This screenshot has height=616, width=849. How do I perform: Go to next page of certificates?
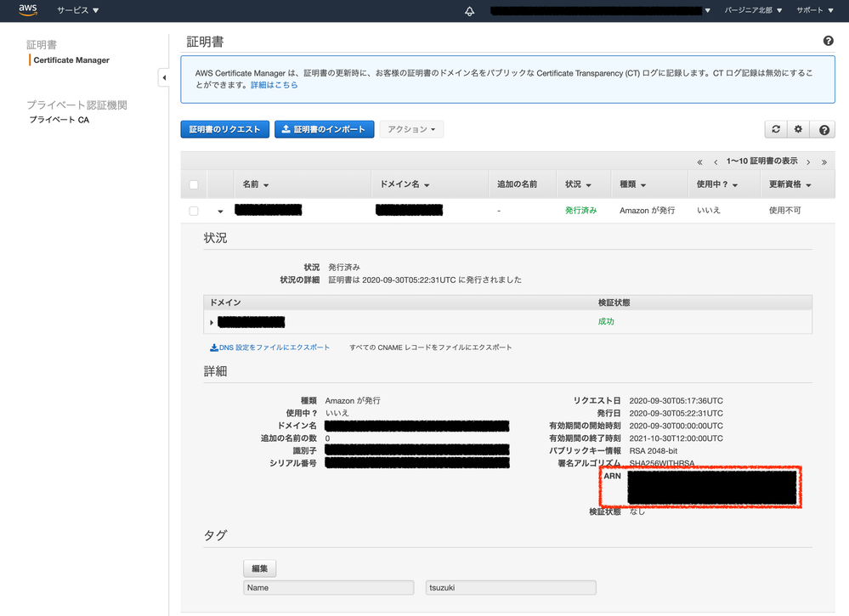click(808, 161)
